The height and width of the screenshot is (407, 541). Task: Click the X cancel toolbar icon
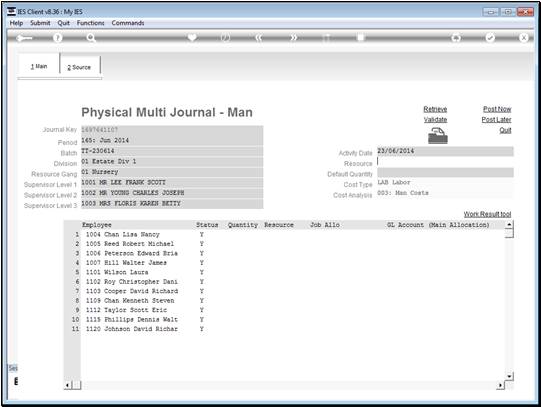[x=523, y=38]
